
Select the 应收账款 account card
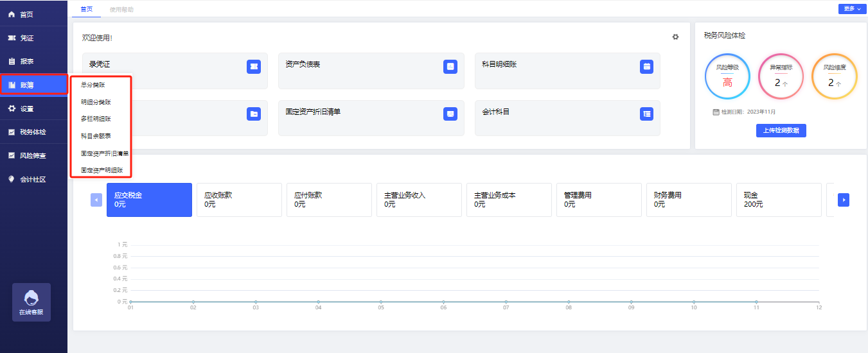(x=239, y=200)
